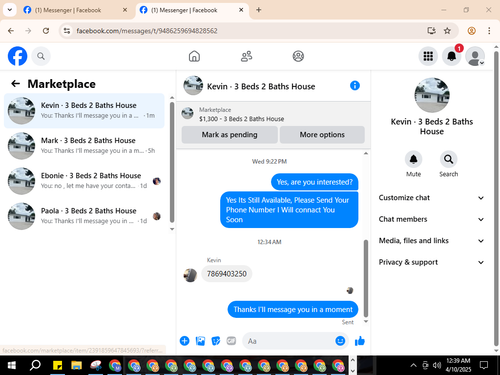The width and height of the screenshot is (500, 375).
Task: Open the Windows notification center
Action: pyautogui.click(x=484, y=365)
